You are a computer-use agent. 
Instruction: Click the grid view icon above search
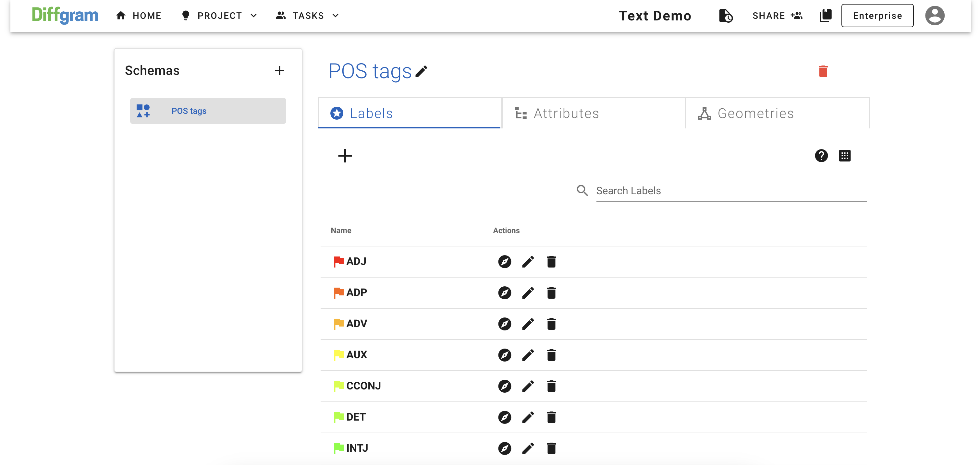(x=845, y=156)
